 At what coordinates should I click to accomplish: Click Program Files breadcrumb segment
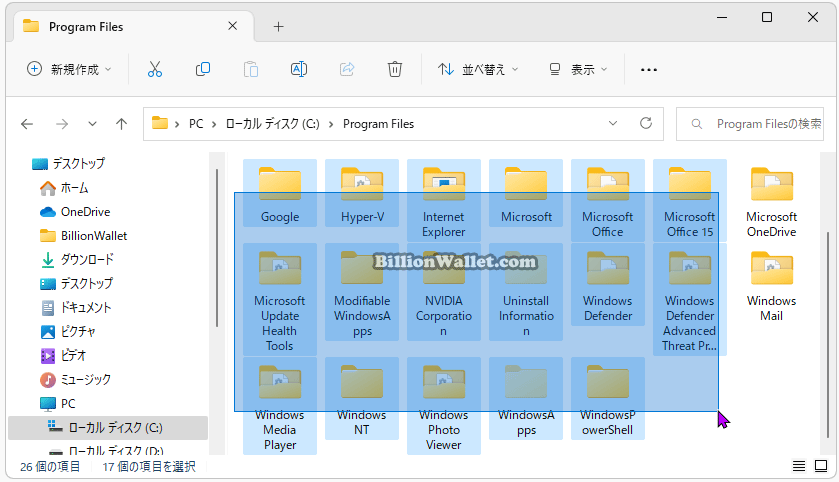(378, 124)
